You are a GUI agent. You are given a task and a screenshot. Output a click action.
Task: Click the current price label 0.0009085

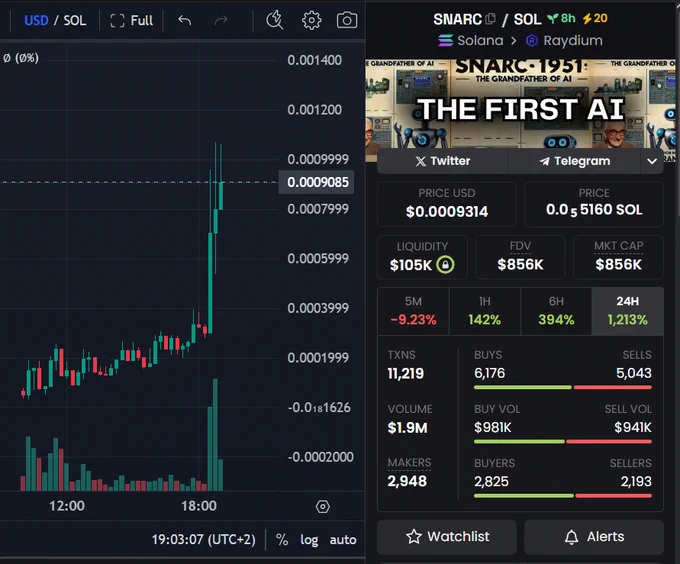(x=317, y=182)
